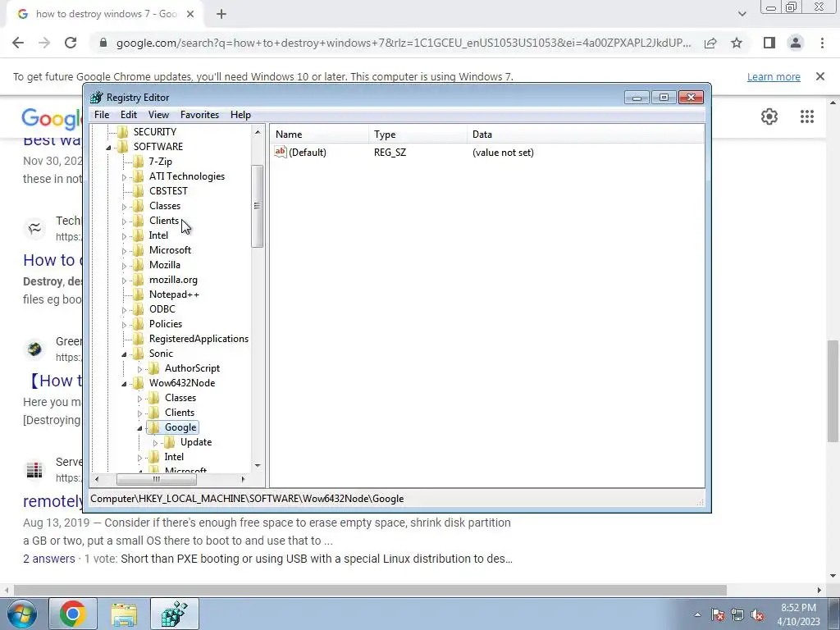
Task: Open the Google apps grid
Action: click(807, 116)
